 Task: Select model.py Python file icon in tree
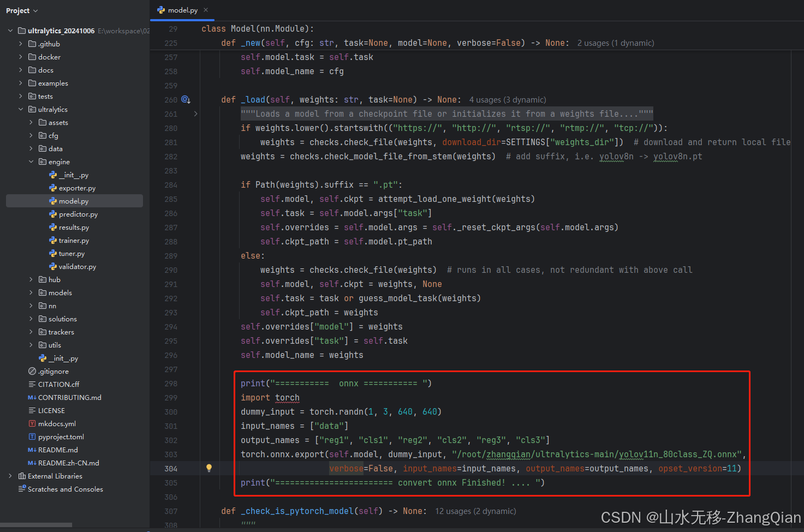tap(53, 201)
